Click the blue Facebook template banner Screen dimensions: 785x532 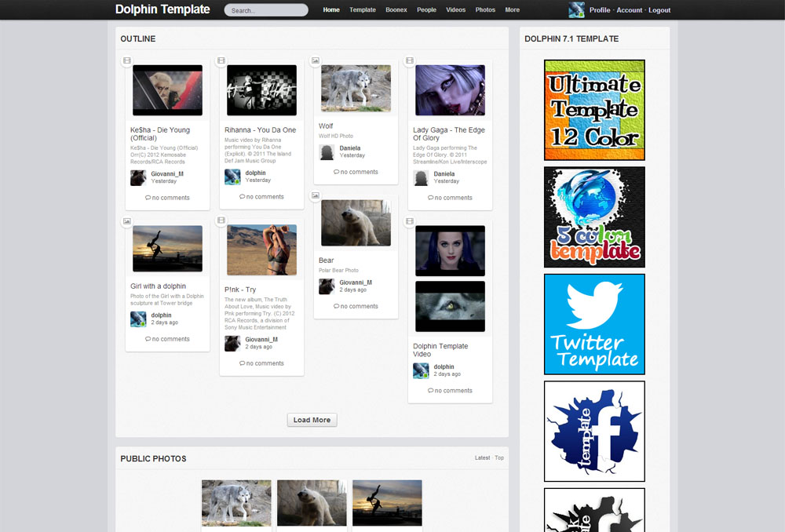pos(595,432)
